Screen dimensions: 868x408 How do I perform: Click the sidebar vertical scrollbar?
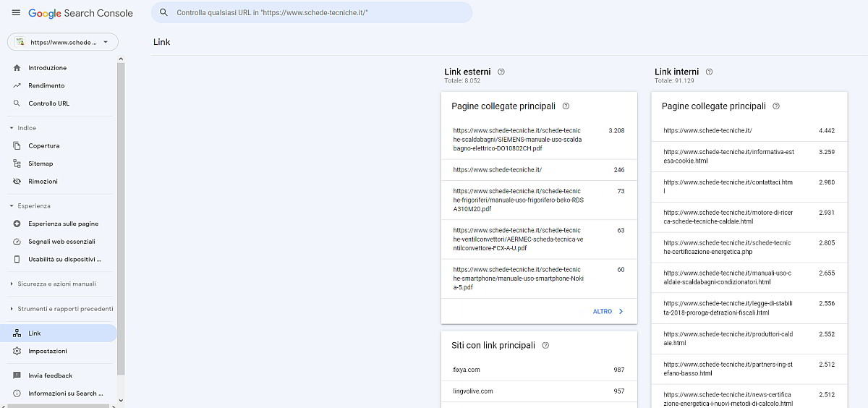pos(122,217)
